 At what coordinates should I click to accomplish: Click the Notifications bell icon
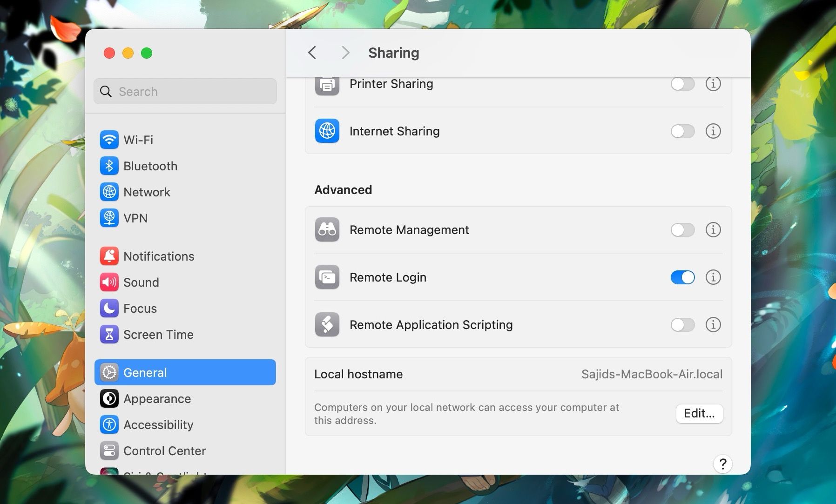pyautogui.click(x=109, y=256)
